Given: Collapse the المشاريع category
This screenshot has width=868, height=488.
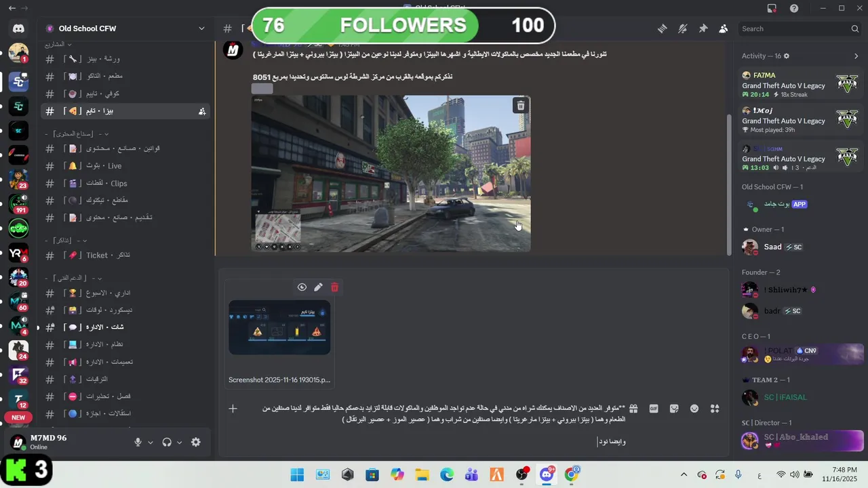Looking at the screenshot, I should (60, 45).
